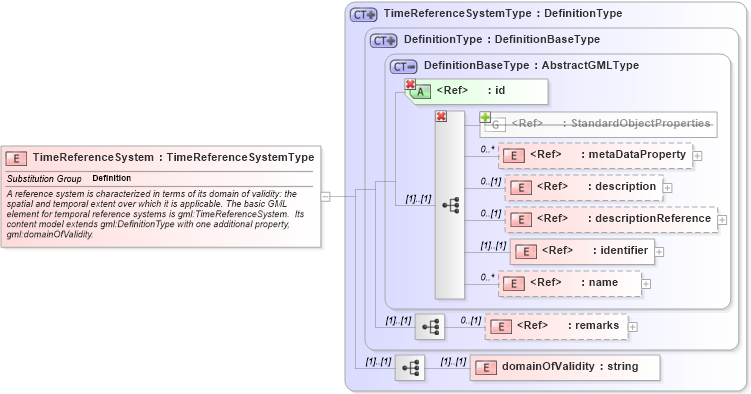This screenshot has width=751, height=394.
Task: Expand the remarks element
Action: click(633, 327)
